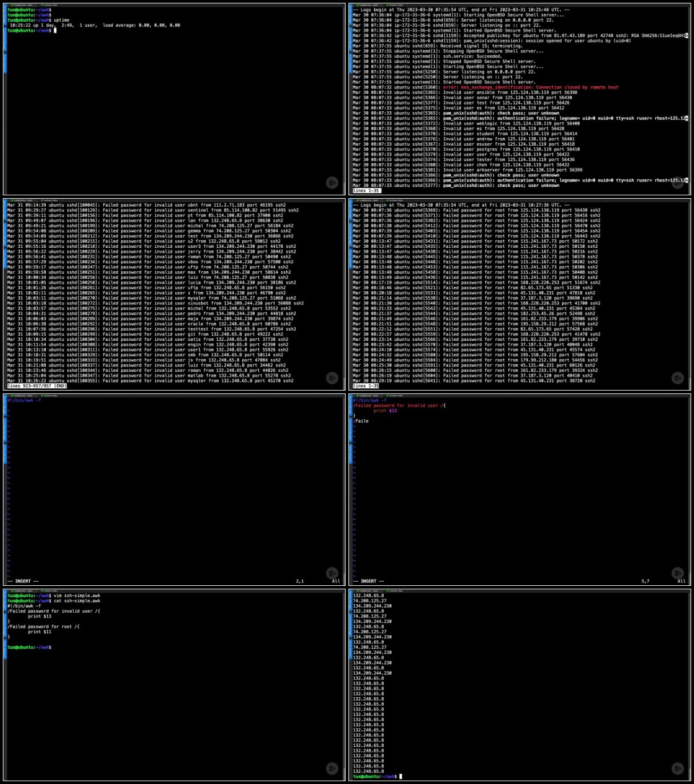Image resolution: width=694 pixels, height=784 pixels.
Task: Click 'All' indicator in the empty script editor
Action: pyautogui.click(x=336, y=581)
